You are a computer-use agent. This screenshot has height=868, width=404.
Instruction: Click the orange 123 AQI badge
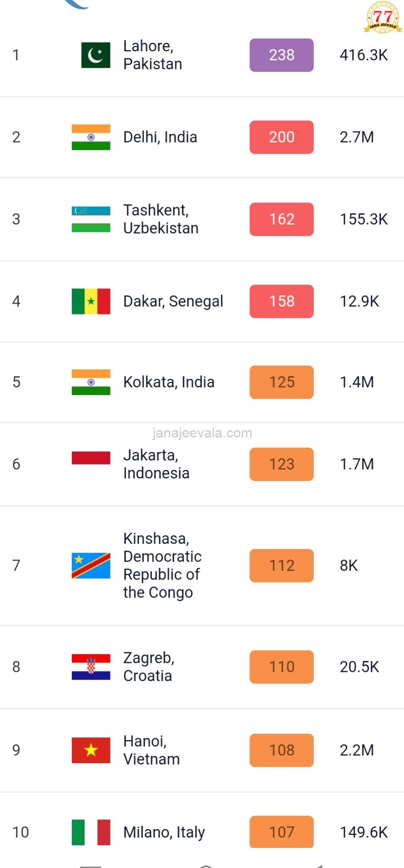tap(282, 464)
